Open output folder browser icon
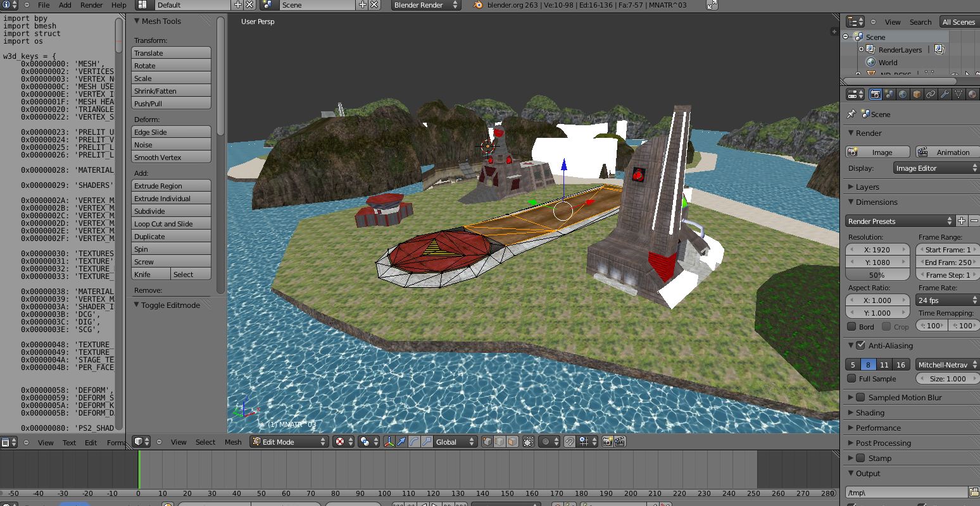This screenshot has height=506, width=980. [974, 492]
